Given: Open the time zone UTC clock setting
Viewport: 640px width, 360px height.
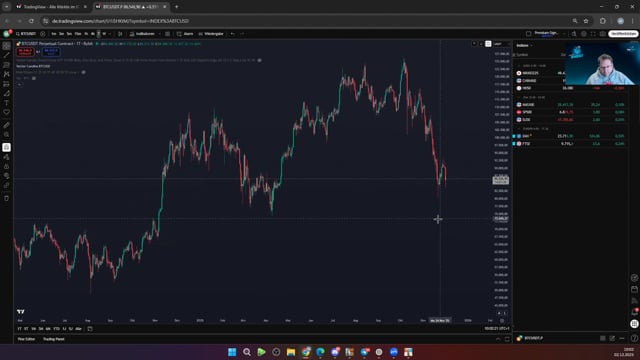Looking at the screenshot, I should coord(496,329).
